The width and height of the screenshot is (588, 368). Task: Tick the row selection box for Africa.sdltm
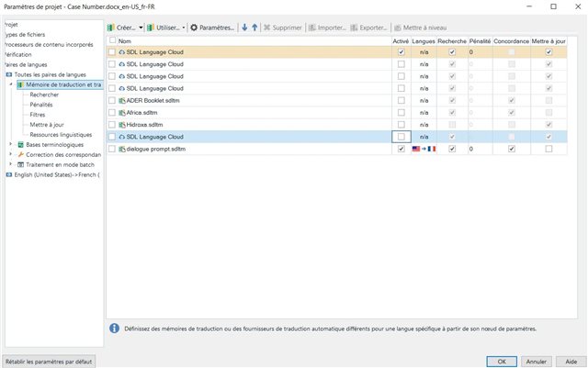(x=112, y=113)
